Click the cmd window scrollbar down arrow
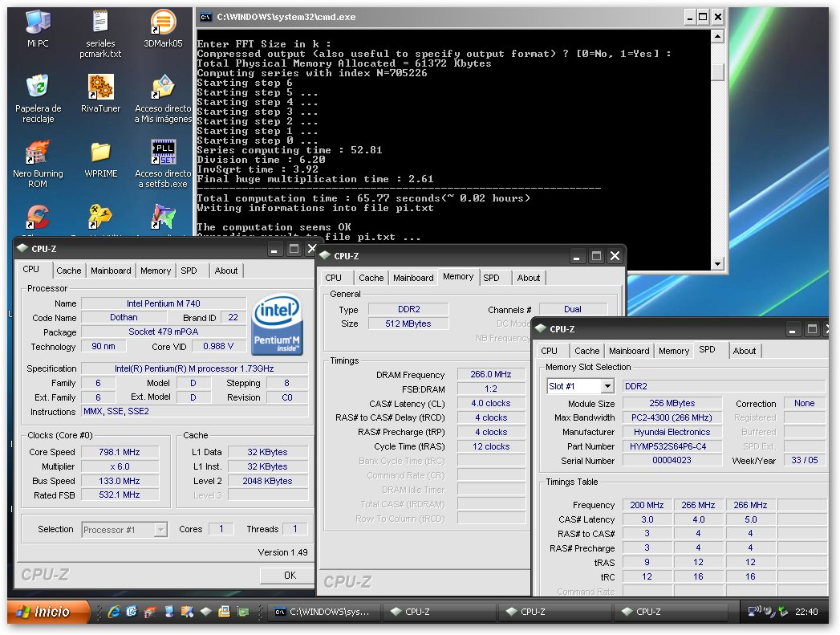This screenshot has height=635, width=840. coord(717,263)
